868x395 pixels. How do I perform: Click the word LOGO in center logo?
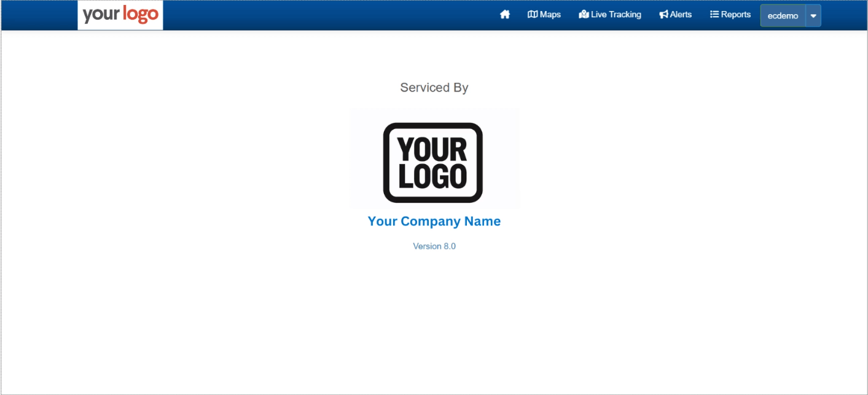coord(432,176)
